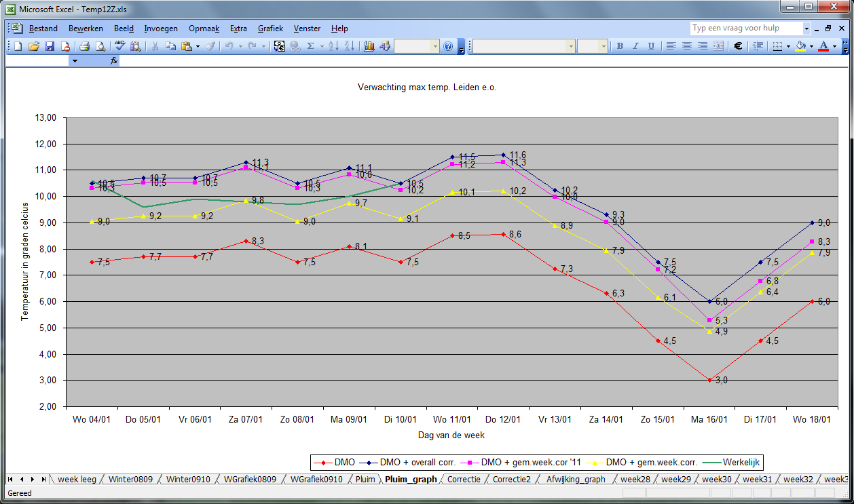Click the Insert Hyperlink globe icon
This screenshot has width=854, height=504.
[x=295, y=46]
